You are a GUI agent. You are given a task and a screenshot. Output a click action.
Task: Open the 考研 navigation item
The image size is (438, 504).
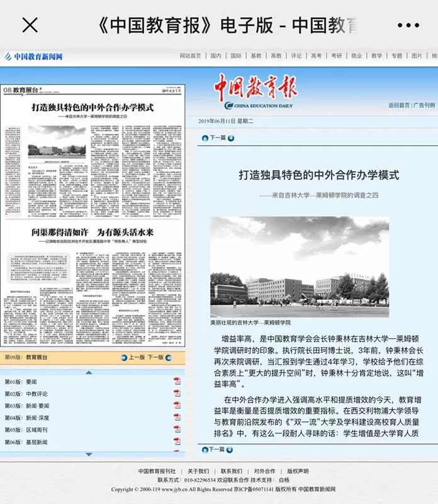click(336, 55)
